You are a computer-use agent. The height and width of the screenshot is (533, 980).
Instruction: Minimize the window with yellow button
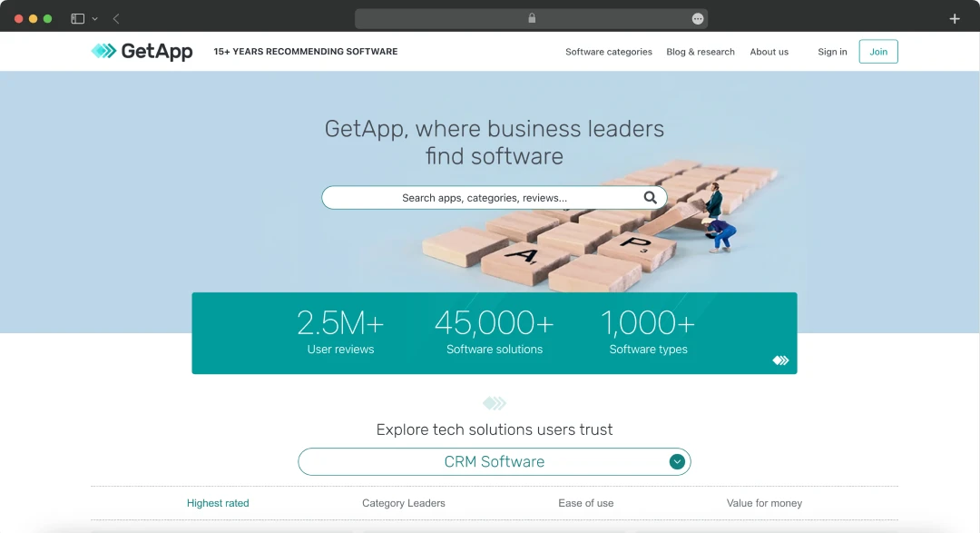tap(34, 19)
